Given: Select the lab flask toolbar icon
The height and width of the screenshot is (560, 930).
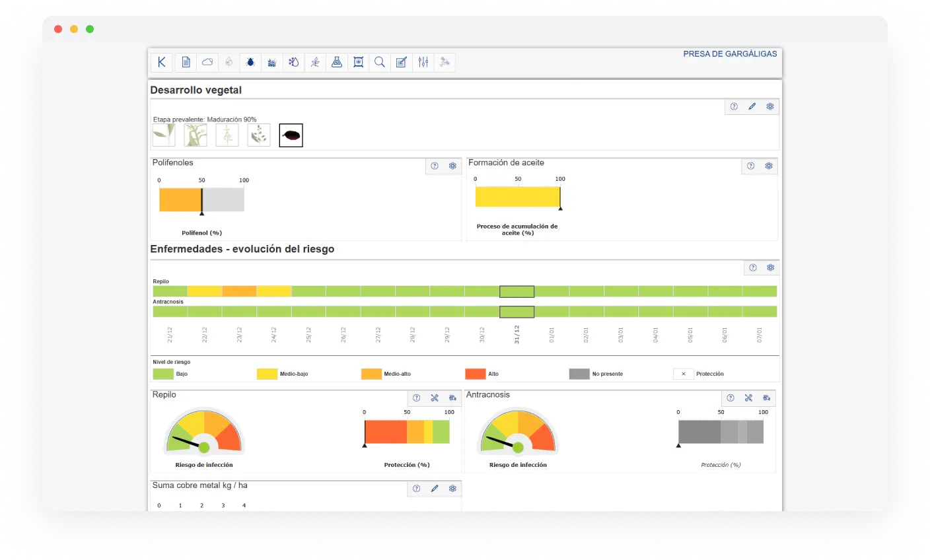Looking at the screenshot, I should point(336,62).
